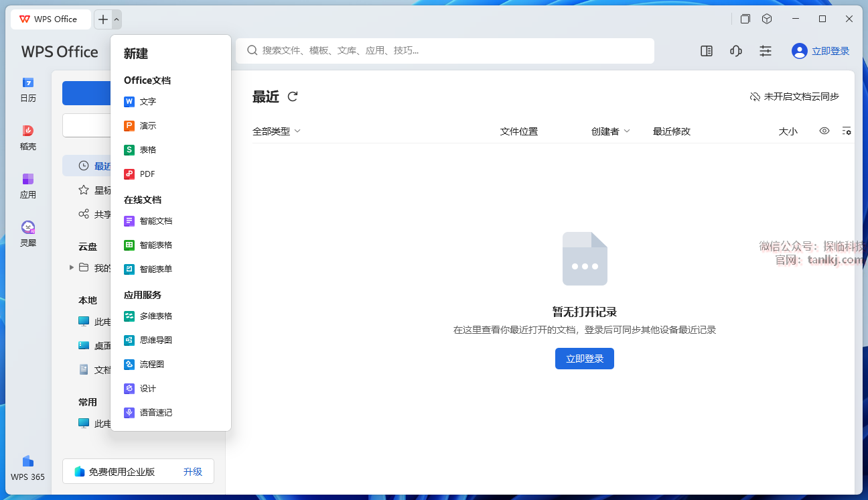Image resolution: width=868 pixels, height=500 pixels.
Task: Expand the 全部类型 file type filter
Action: 276,131
